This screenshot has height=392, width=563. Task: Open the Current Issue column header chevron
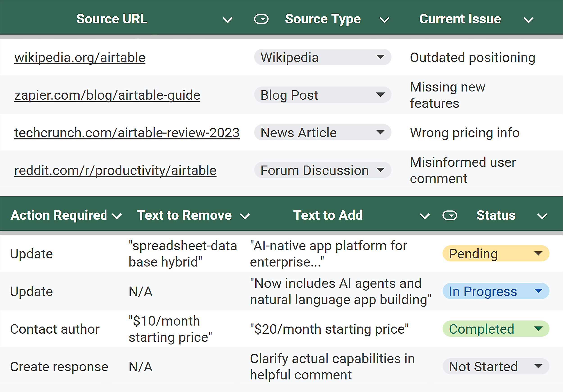pos(529,19)
